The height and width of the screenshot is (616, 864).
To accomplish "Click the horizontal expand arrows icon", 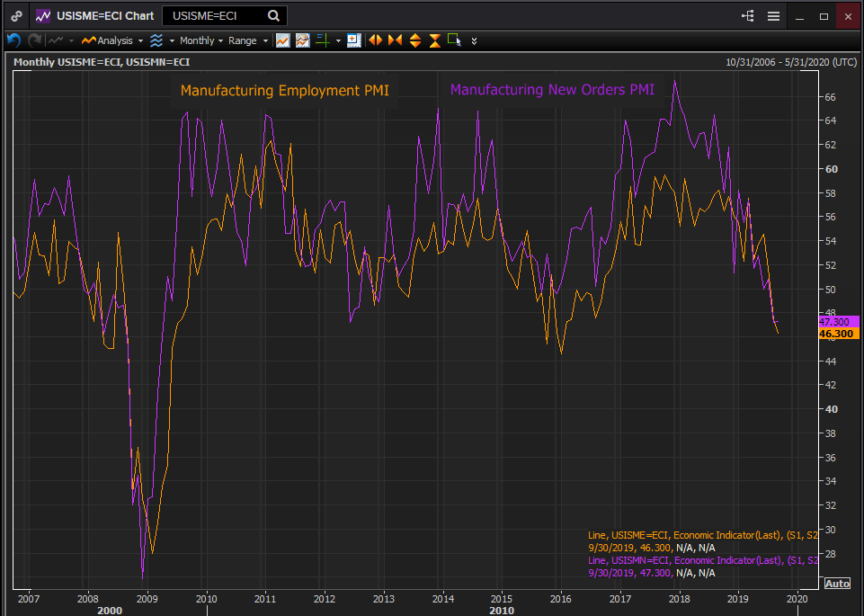I will tap(375, 40).
